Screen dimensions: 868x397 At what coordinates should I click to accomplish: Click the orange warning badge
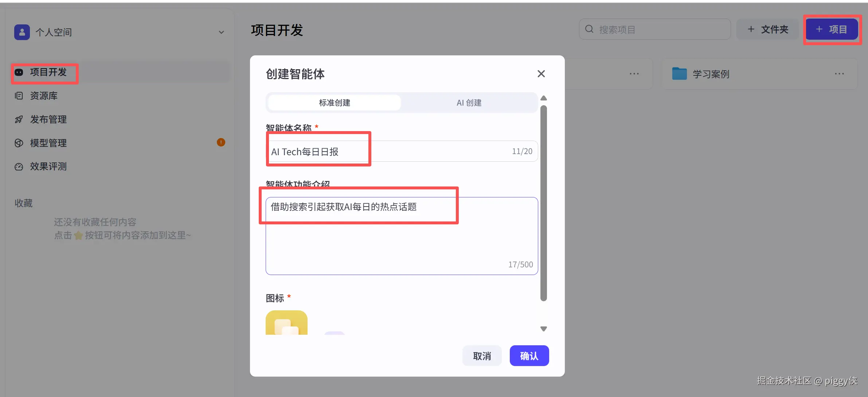point(221,142)
